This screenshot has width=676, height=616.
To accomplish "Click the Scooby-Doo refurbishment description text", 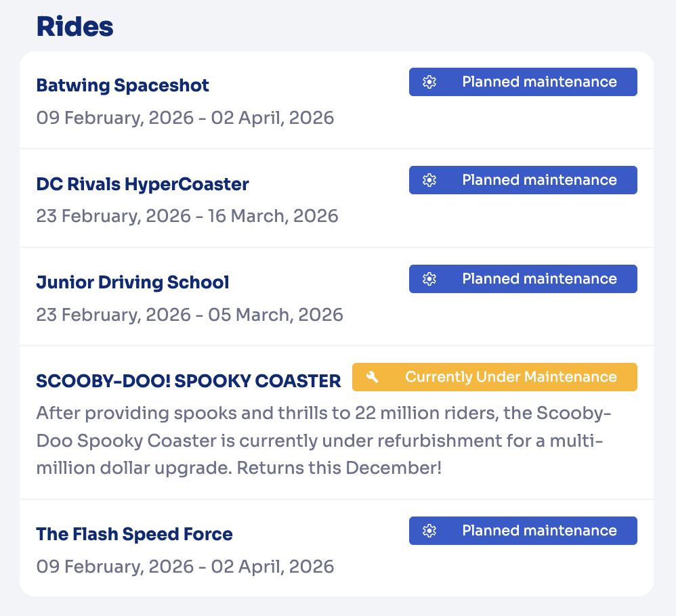I will [x=318, y=440].
